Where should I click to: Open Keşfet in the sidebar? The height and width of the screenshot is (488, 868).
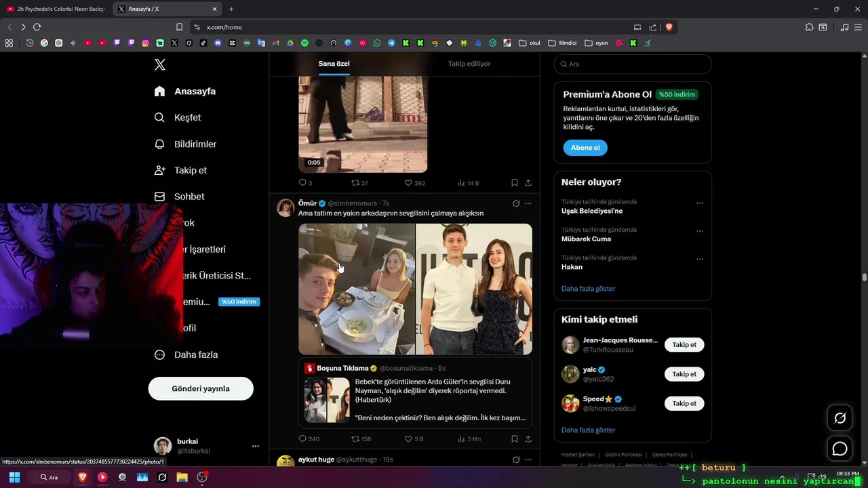coord(178,117)
